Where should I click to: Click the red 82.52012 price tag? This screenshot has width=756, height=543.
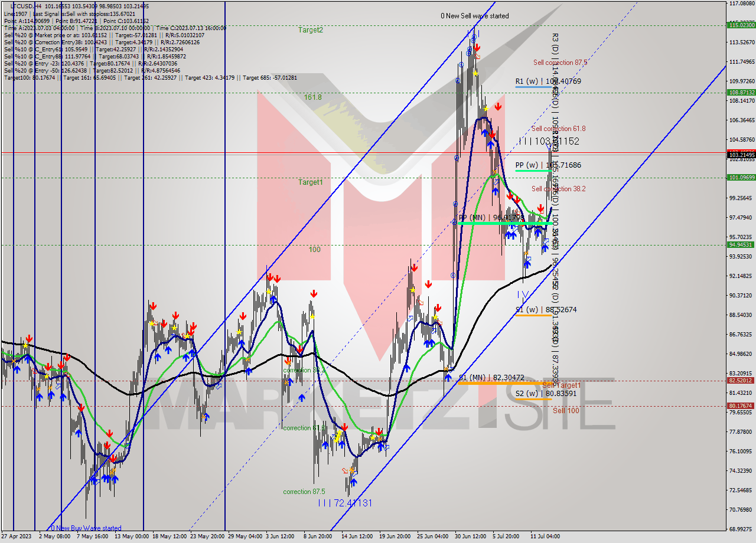(x=741, y=381)
